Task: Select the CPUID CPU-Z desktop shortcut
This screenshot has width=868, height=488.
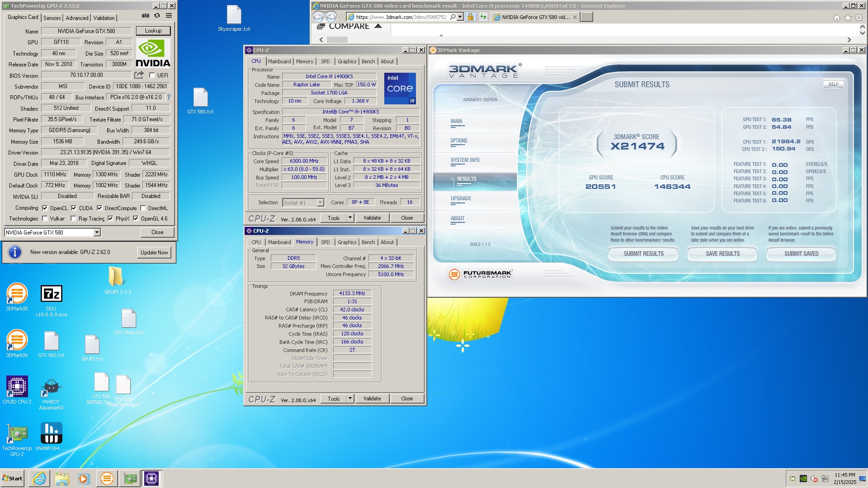Action: [x=17, y=390]
